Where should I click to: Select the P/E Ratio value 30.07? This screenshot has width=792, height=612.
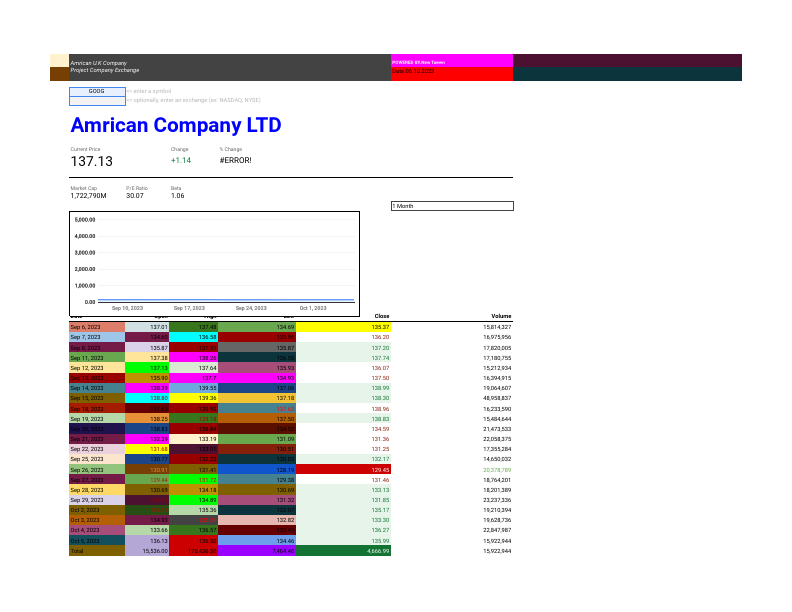click(x=135, y=195)
